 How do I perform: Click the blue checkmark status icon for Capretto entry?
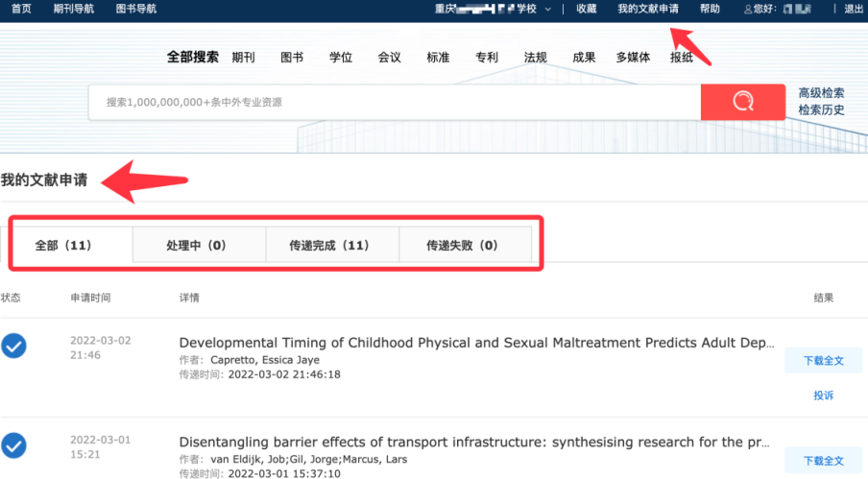tap(13, 347)
